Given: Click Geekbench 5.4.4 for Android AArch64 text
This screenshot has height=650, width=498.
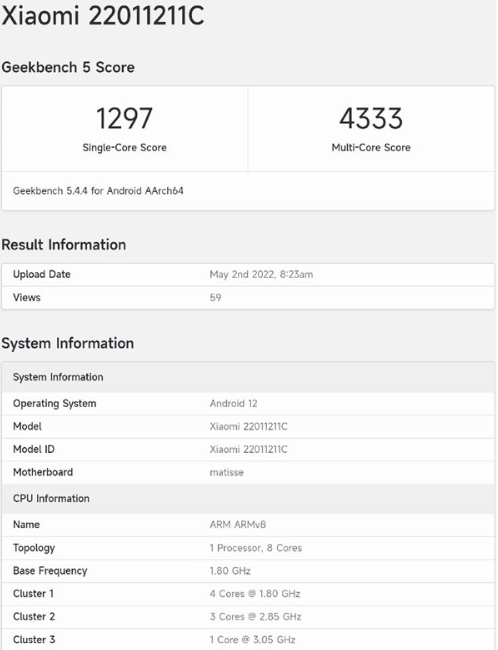Looking at the screenshot, I should pos(98,191).
